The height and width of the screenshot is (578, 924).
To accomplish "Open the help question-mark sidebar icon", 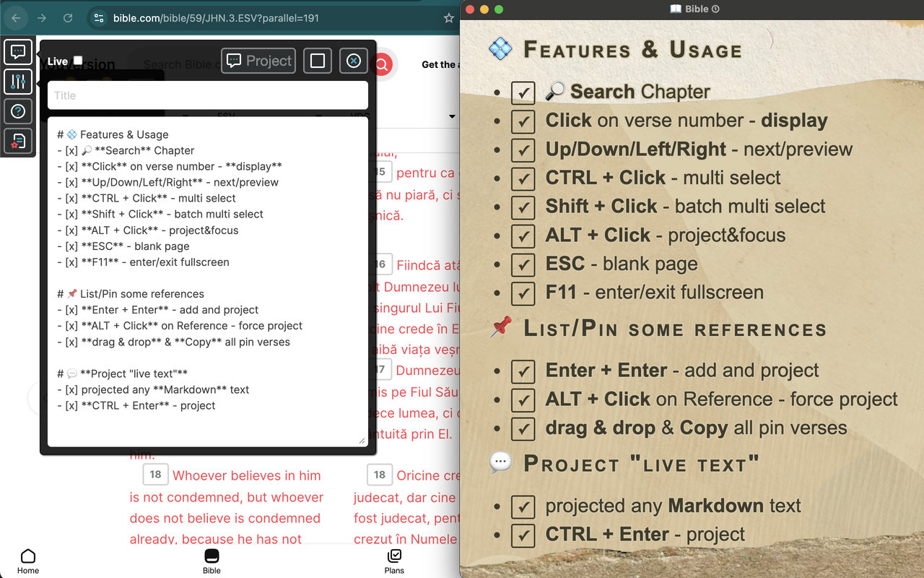I will point(18,111).
